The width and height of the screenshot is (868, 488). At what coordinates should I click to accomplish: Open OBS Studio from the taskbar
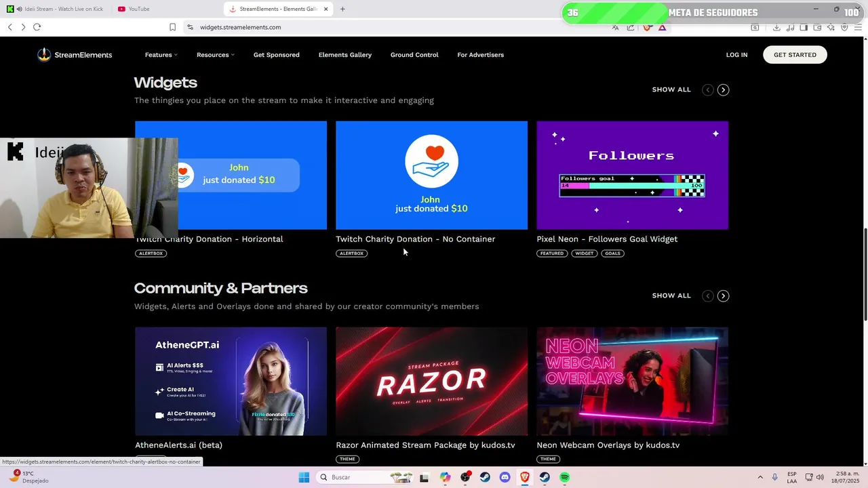pos(465,477)
